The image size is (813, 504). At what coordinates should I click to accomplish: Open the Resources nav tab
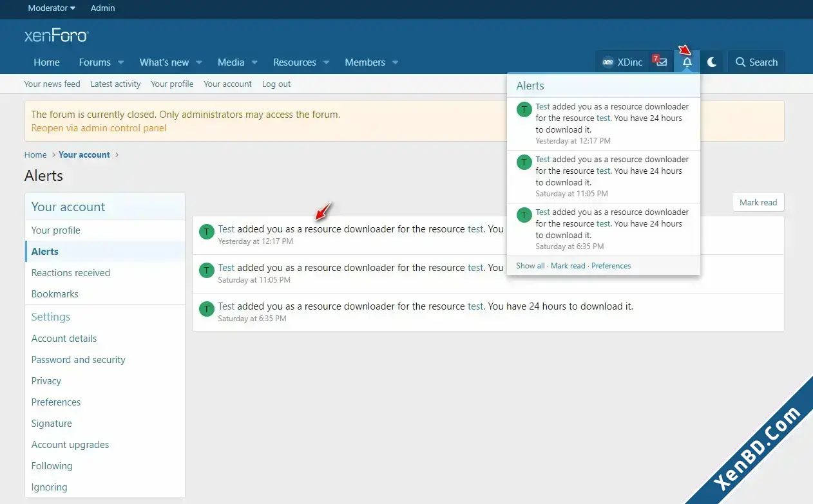[x=294, y=62]
